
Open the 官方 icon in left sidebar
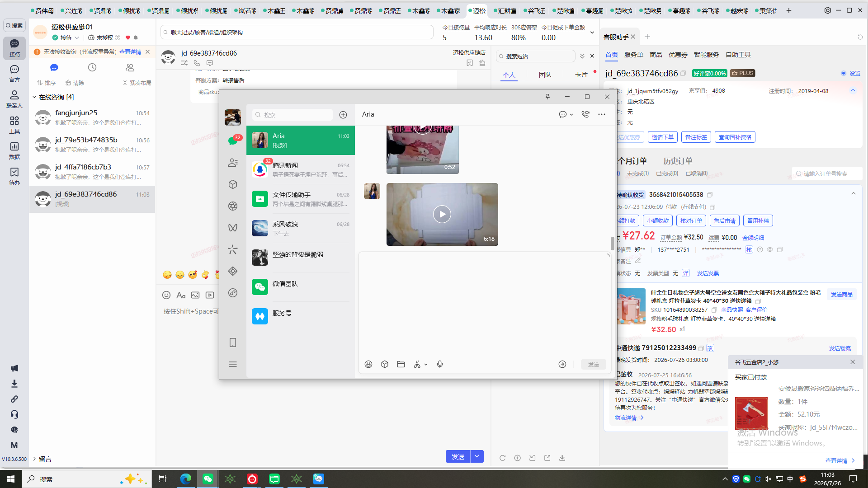[14, 73]
